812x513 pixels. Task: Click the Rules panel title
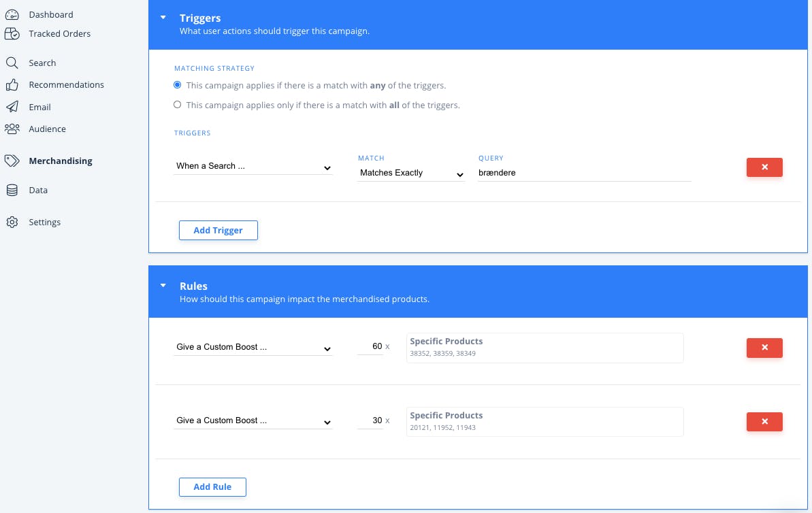(193, 286)
